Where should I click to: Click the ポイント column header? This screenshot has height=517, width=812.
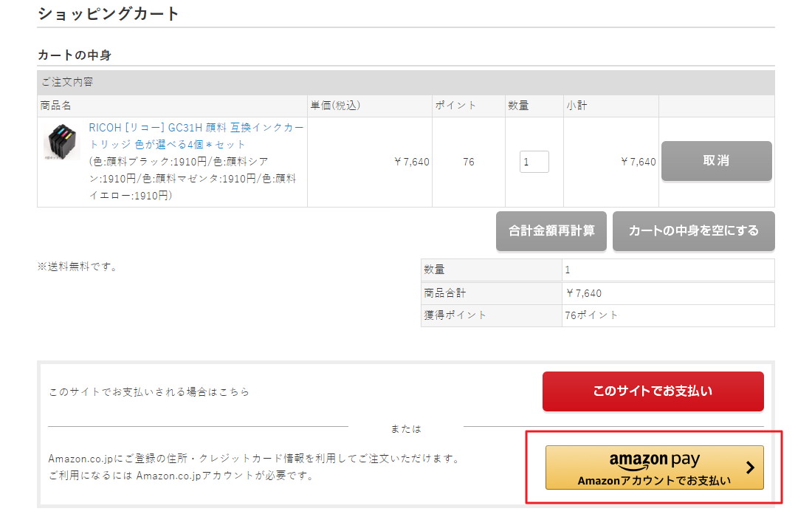click(455, 106)
